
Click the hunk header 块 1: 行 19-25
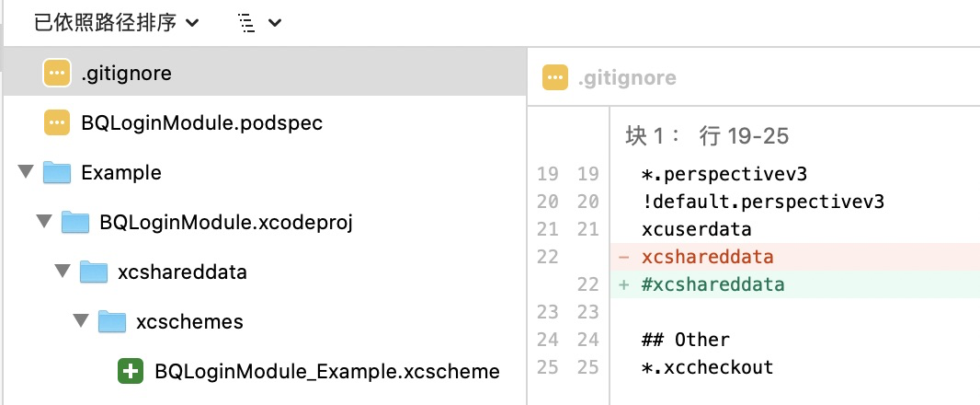(707, 136)
